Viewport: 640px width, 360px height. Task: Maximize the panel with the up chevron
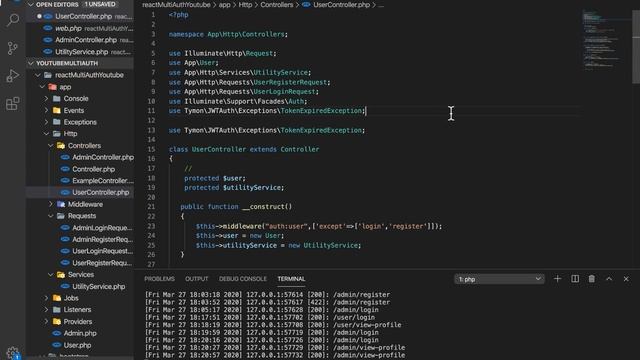pos(609,279)
